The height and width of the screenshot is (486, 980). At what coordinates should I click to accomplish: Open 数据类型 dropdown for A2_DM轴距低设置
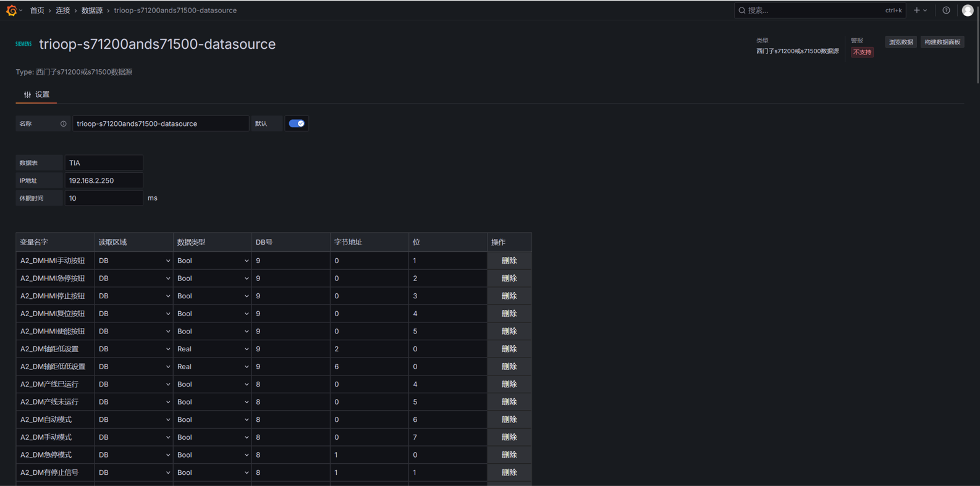click(x=213, y=349)
